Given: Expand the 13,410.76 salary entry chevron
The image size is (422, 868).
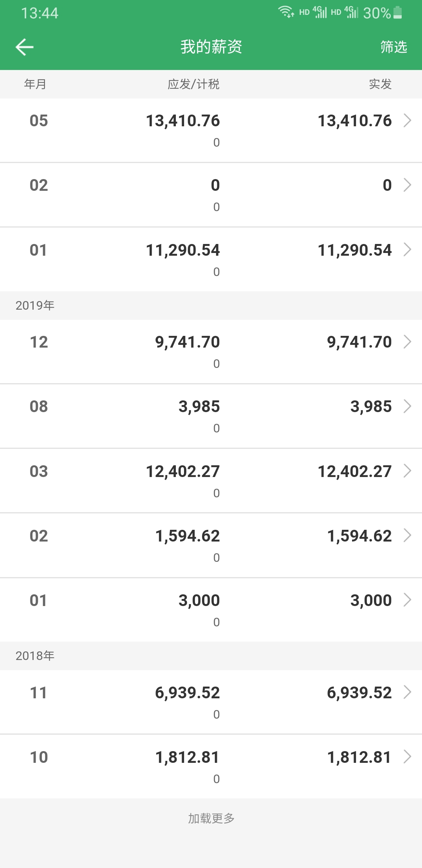Looking at the screenshot, I should [x=407, y=120].
